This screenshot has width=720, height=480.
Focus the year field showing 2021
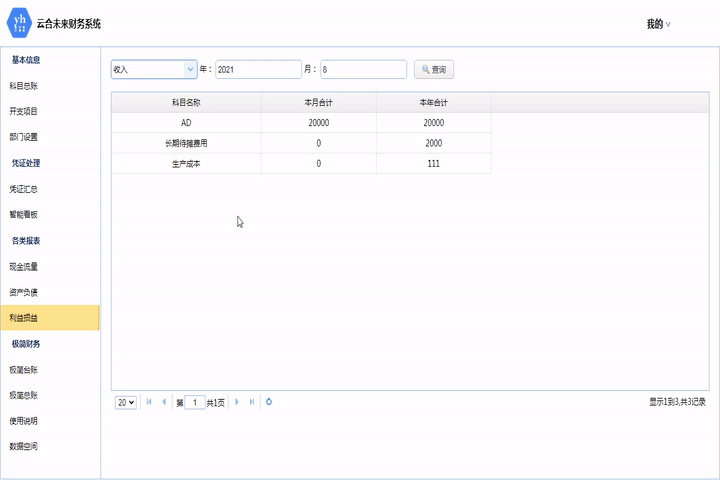point(258,70)
